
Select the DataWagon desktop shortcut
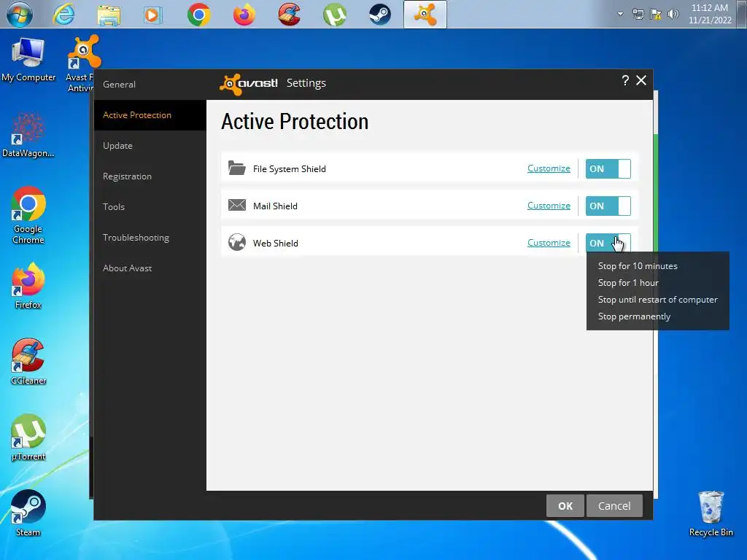(x=28, y=135)
